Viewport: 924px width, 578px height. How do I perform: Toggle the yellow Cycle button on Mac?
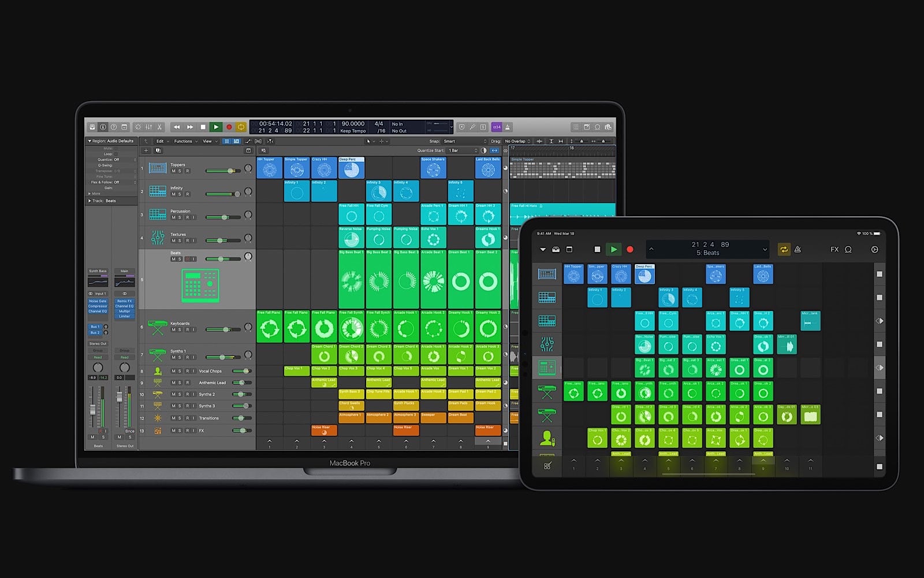coord(241,127)
